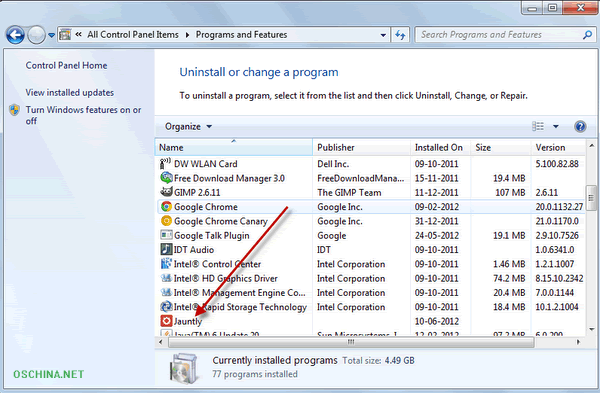Screen dimensions: 600x393
Task: Click the installed programs details icon
Action: [x=184, y=368]
